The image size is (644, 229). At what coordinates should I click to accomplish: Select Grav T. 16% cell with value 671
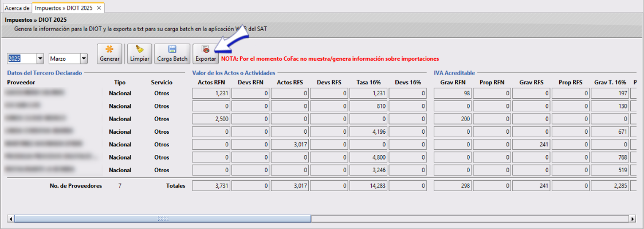[x=610, y=131]
